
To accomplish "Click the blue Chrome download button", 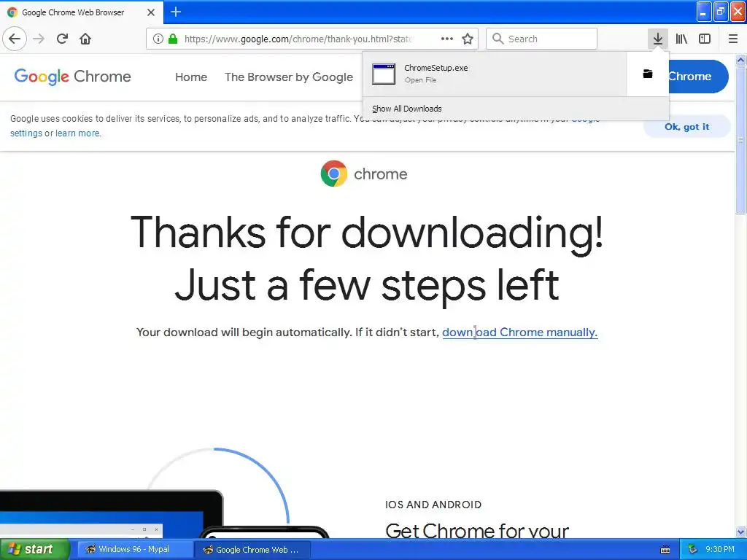I will point(698,76).
